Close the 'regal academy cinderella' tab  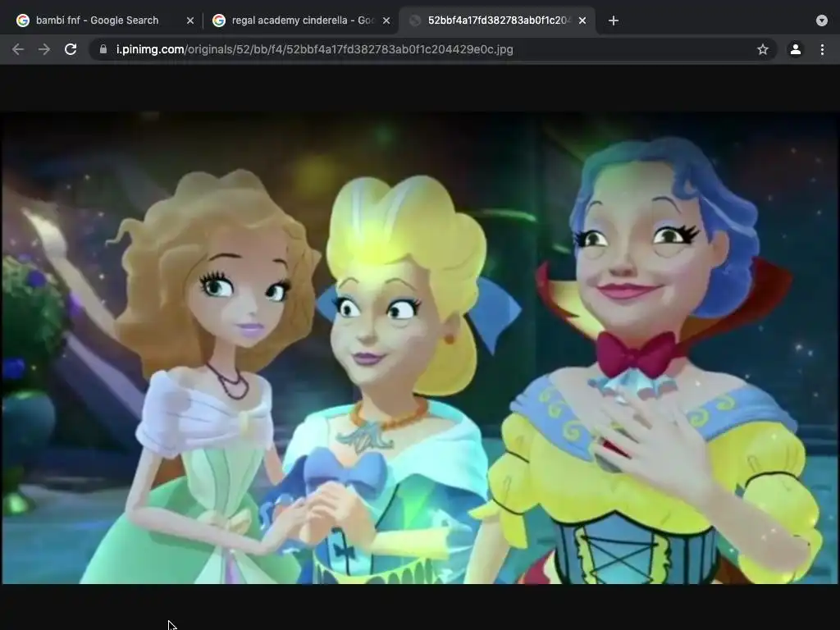pos(386,21)
